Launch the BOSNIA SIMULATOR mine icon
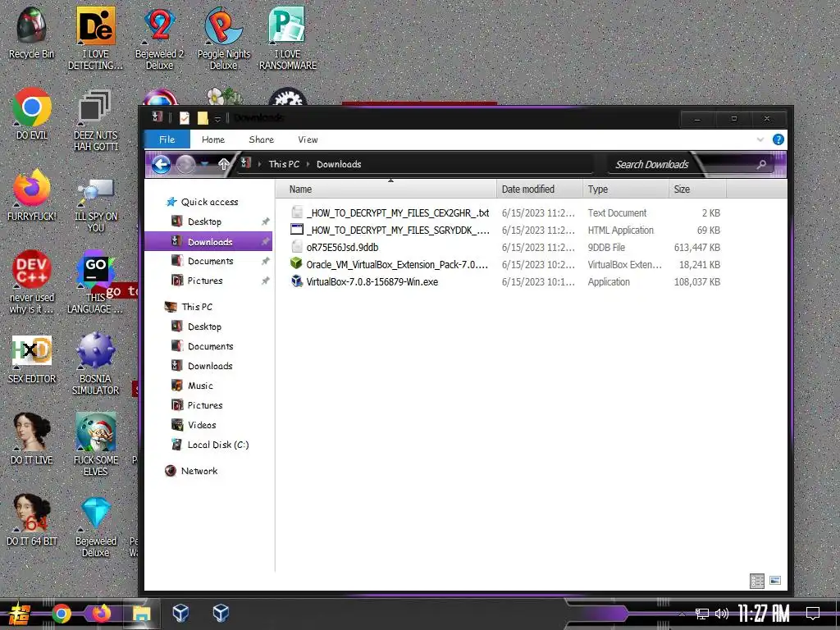This screenshot has height=630, width=840. click(95, 363)
